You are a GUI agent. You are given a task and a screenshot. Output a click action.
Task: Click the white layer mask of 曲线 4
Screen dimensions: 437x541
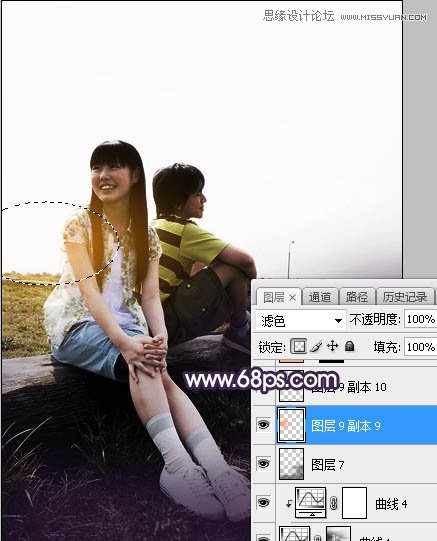[354, 503]
